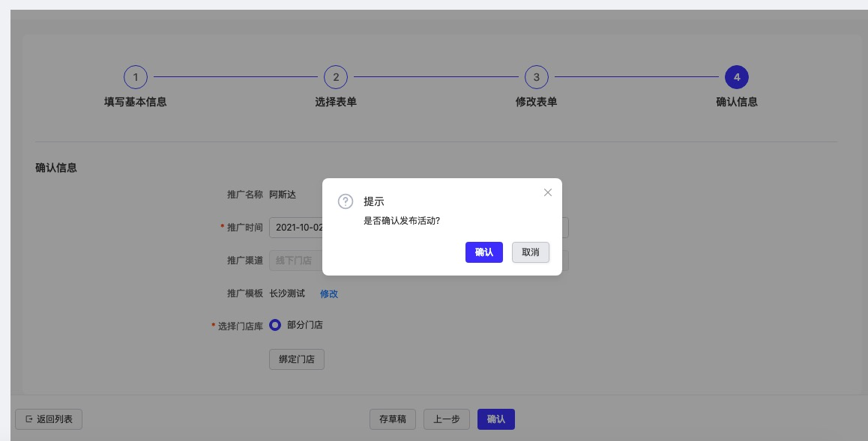
Task: Select step 4 确认信息
Action: pyautogui.click(x=737, y=77)
